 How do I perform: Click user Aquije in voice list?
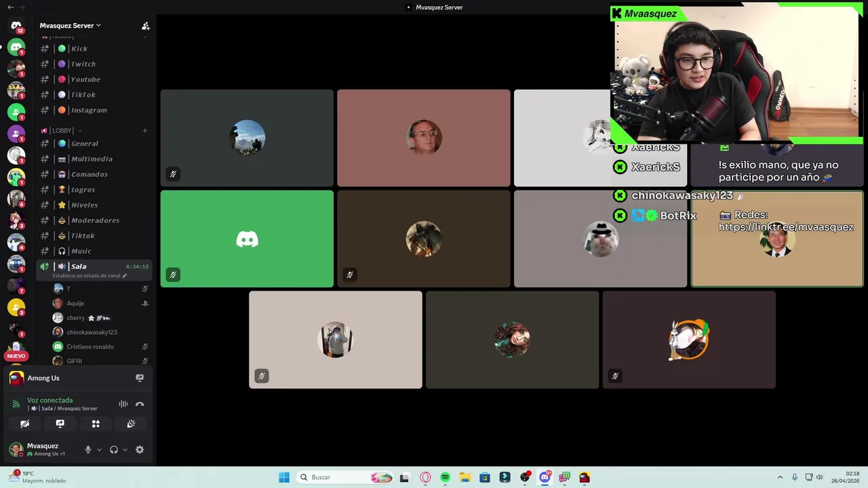(100, 303)
